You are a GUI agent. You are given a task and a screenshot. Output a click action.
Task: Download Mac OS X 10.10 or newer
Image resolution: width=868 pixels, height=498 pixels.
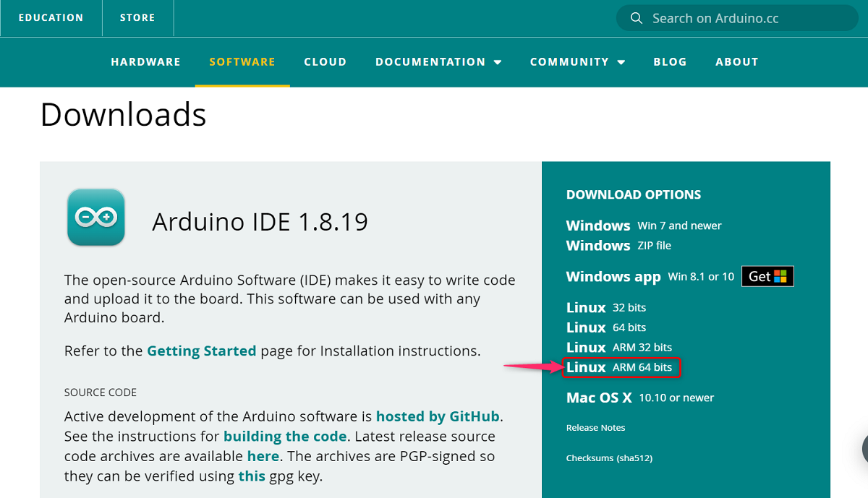pos(639,398)
